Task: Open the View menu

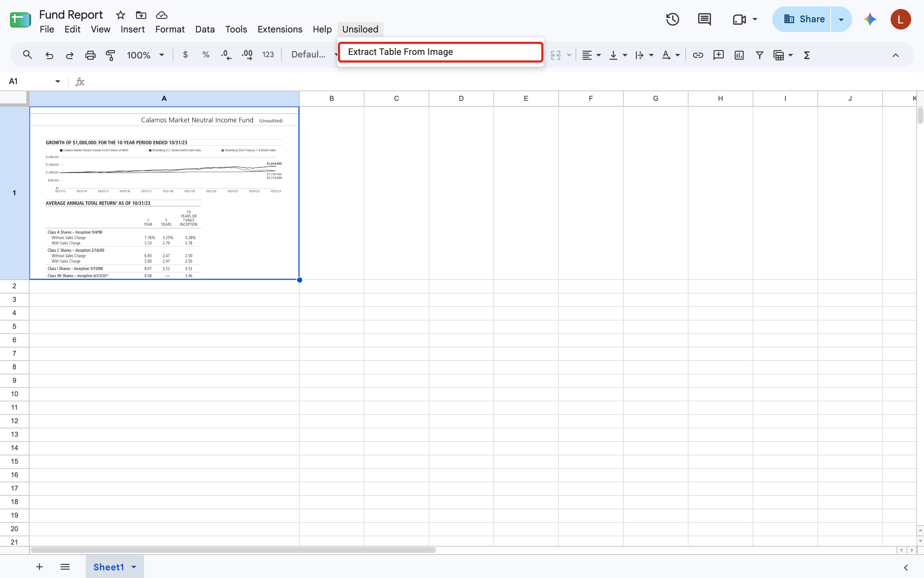Action: pos(100,30)
